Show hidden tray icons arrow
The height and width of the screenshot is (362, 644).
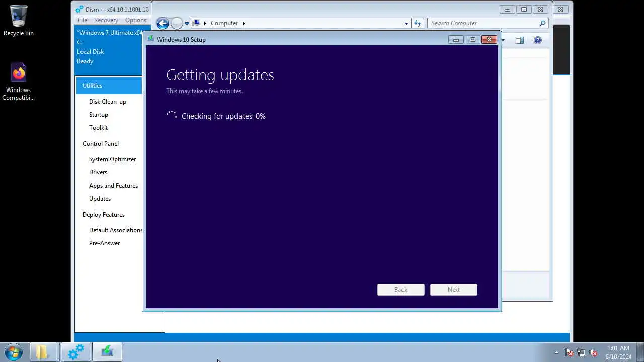point(556,352)
